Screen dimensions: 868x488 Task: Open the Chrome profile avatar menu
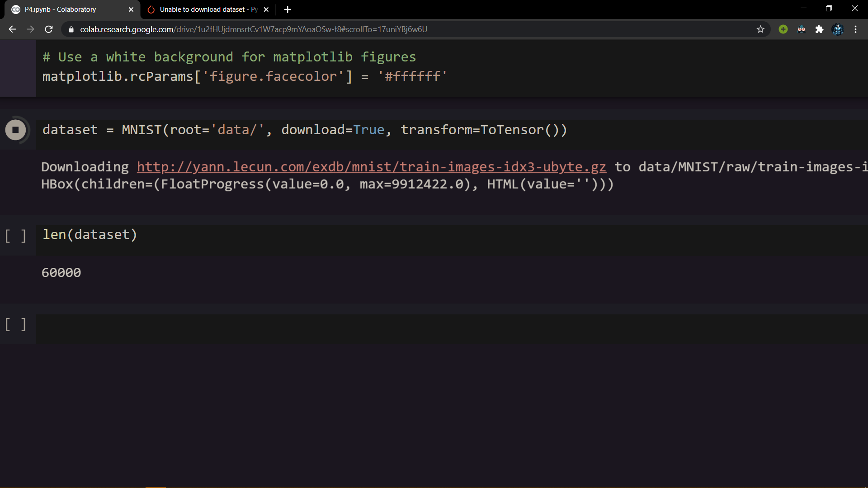point(838,29)
